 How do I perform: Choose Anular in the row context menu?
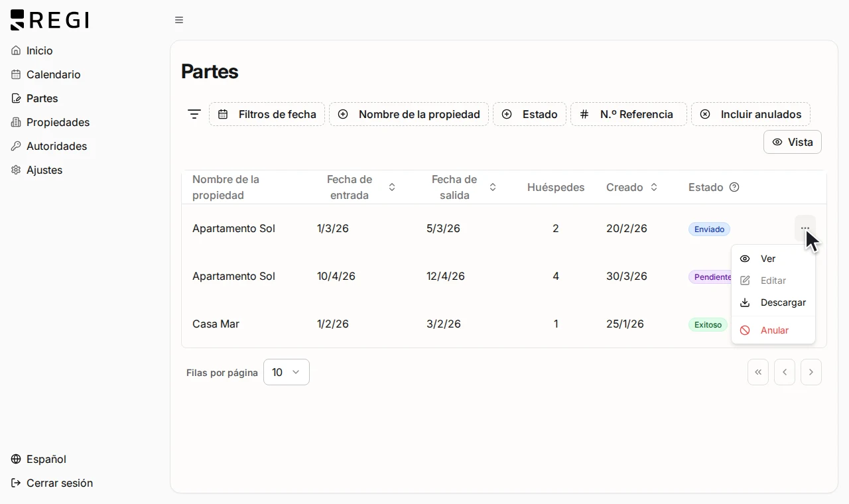(773, 330)
